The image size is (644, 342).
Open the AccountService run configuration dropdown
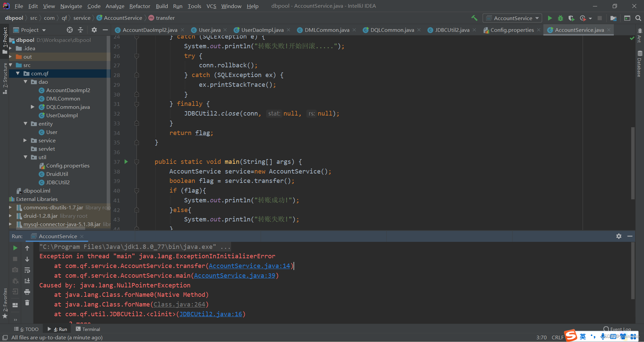[512, 18]
